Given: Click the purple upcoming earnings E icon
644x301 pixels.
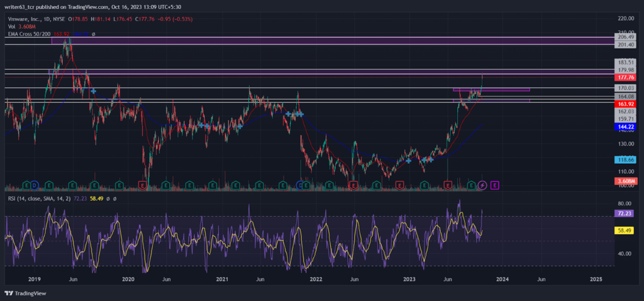Looking at the screenshot, I should pos(495,186).
